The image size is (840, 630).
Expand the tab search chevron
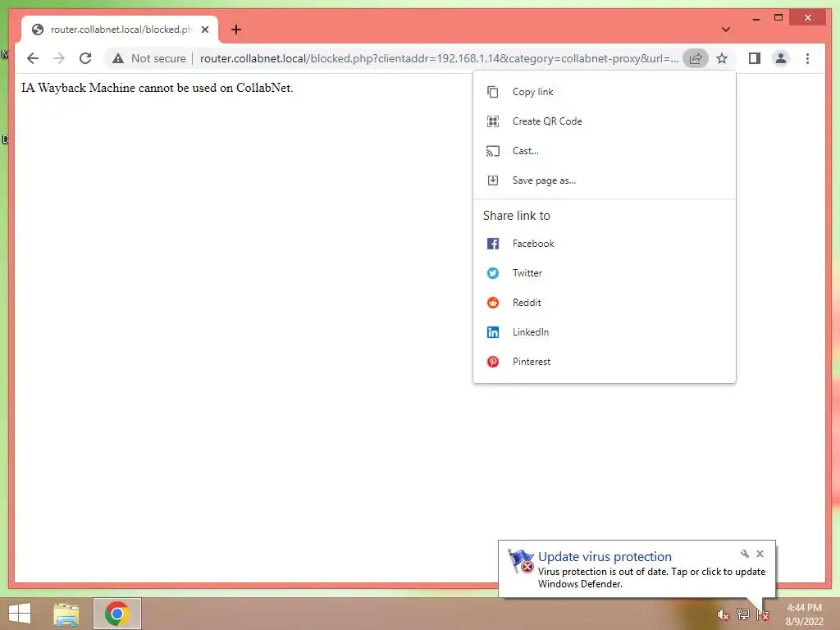[x=726, y=30]
